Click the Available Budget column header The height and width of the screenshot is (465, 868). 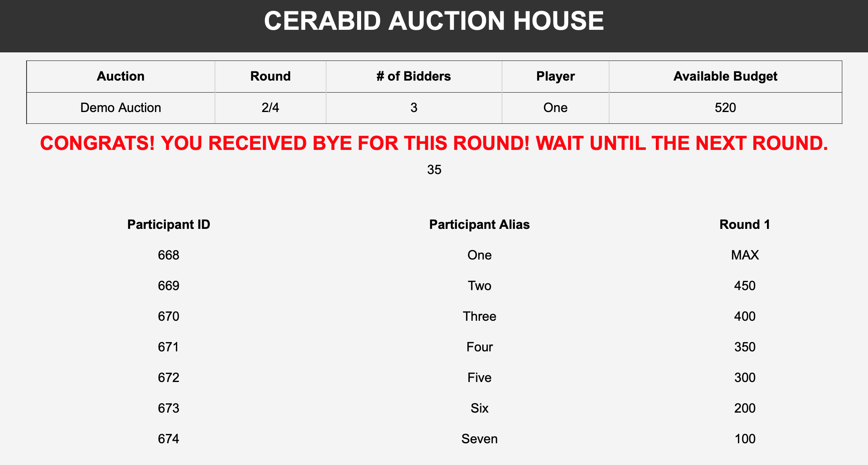pyautogui.click(x=725, y=76)
